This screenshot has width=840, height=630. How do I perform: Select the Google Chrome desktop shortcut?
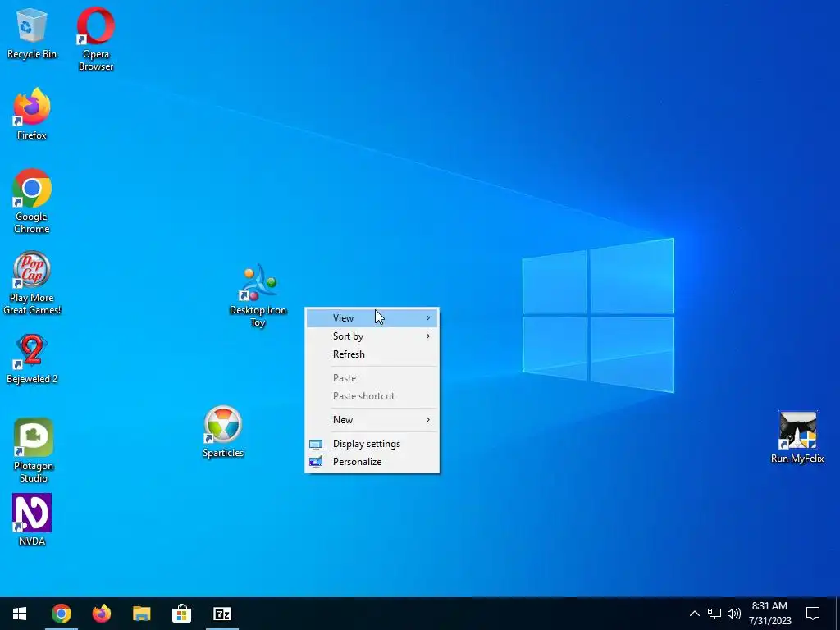[x=32, y=202]
